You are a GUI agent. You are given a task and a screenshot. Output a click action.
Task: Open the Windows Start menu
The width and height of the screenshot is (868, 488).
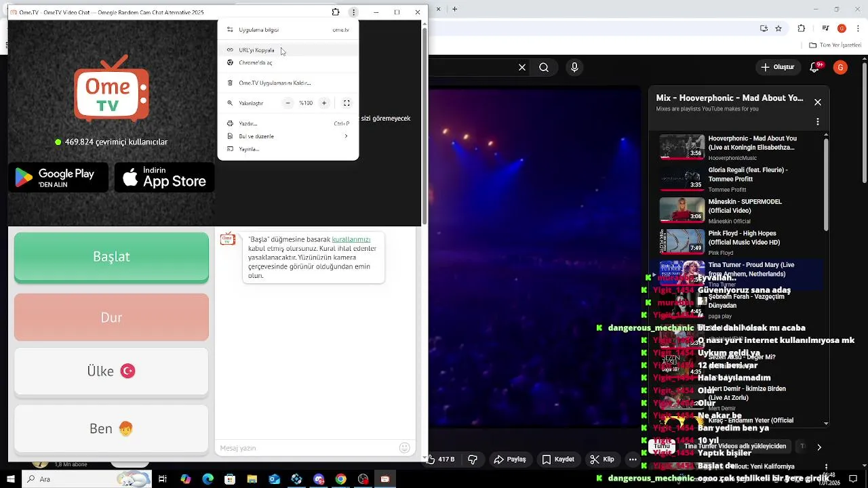tap(11, 479)
